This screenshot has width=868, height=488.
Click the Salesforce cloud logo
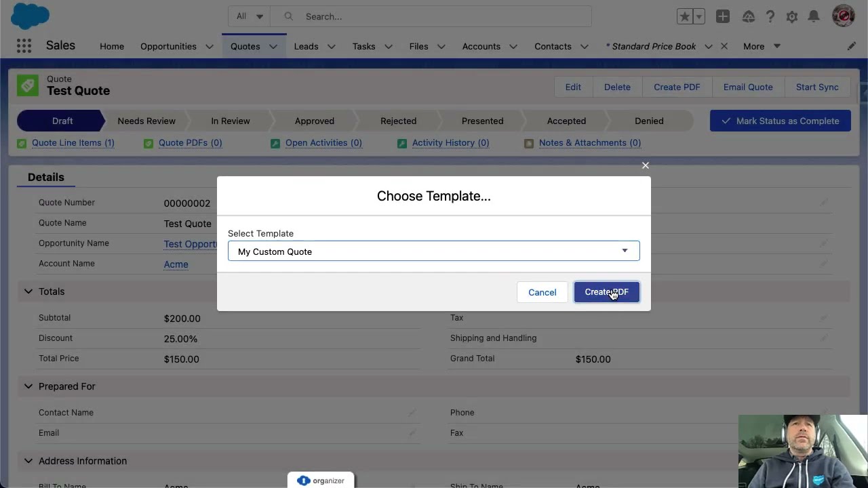tap(31, 16)
